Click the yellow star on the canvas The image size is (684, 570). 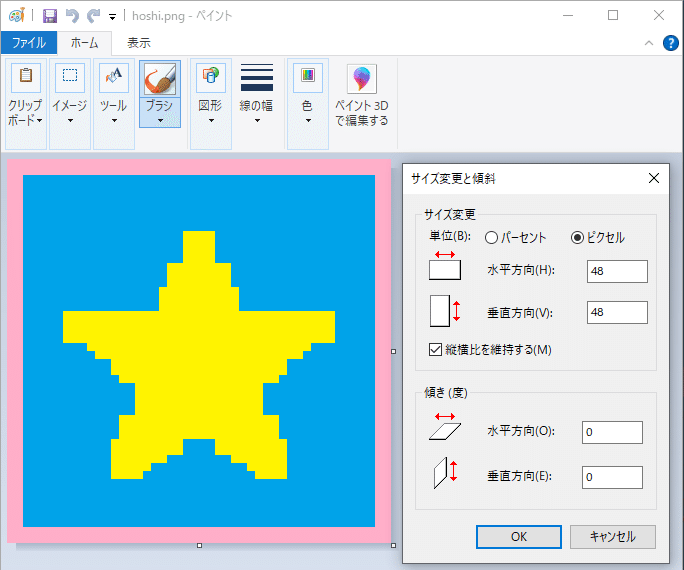coord(199,353)
